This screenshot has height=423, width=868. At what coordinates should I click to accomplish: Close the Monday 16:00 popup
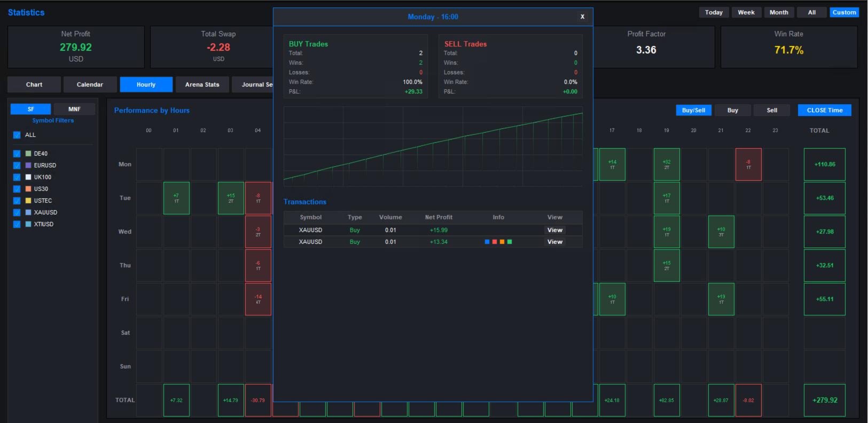point(582,17)
